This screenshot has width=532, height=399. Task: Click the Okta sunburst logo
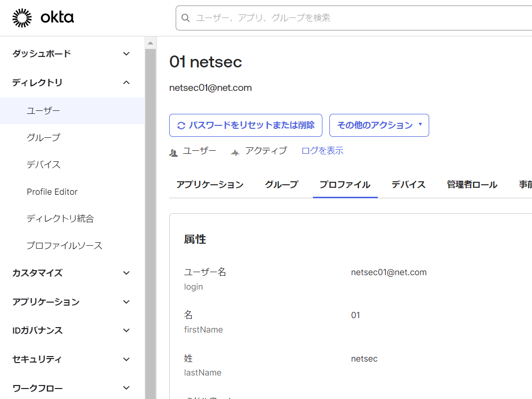22,18
